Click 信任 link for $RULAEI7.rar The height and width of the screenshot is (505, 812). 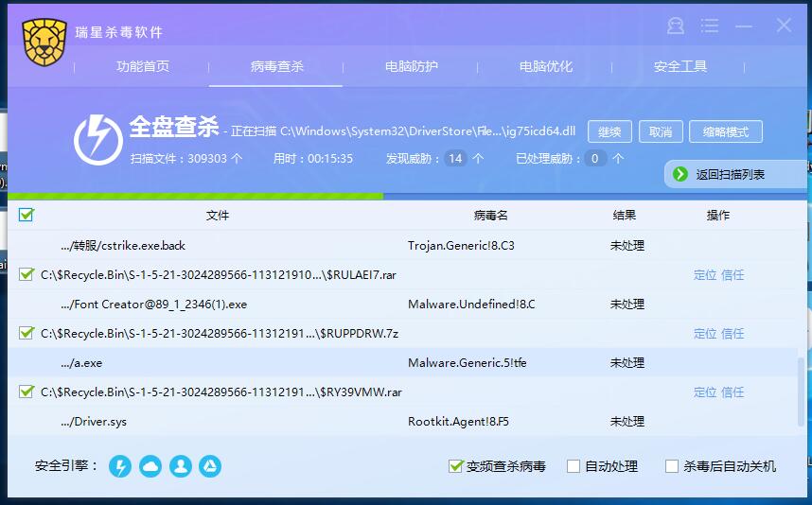733,275
